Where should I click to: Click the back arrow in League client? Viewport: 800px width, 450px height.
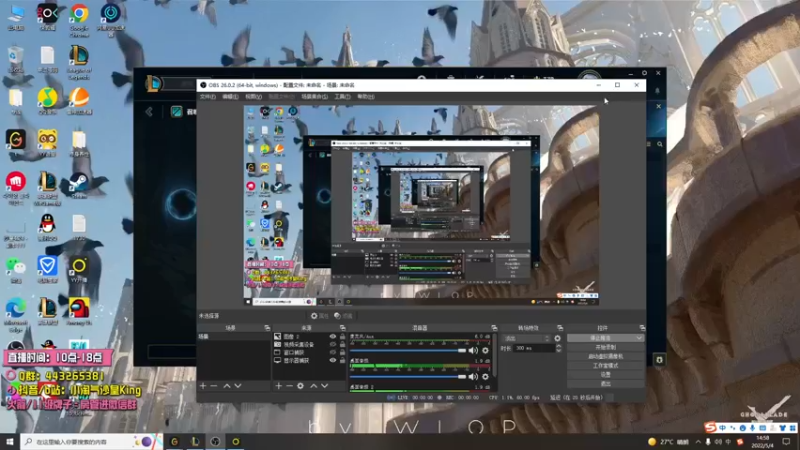pyautogui.click(x=149, y=112)
